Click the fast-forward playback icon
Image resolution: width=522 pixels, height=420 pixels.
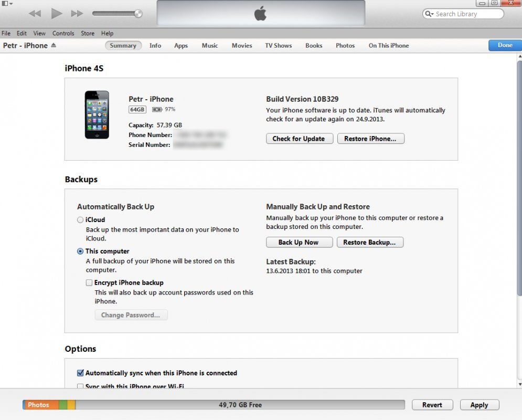[x=78, y=14]
